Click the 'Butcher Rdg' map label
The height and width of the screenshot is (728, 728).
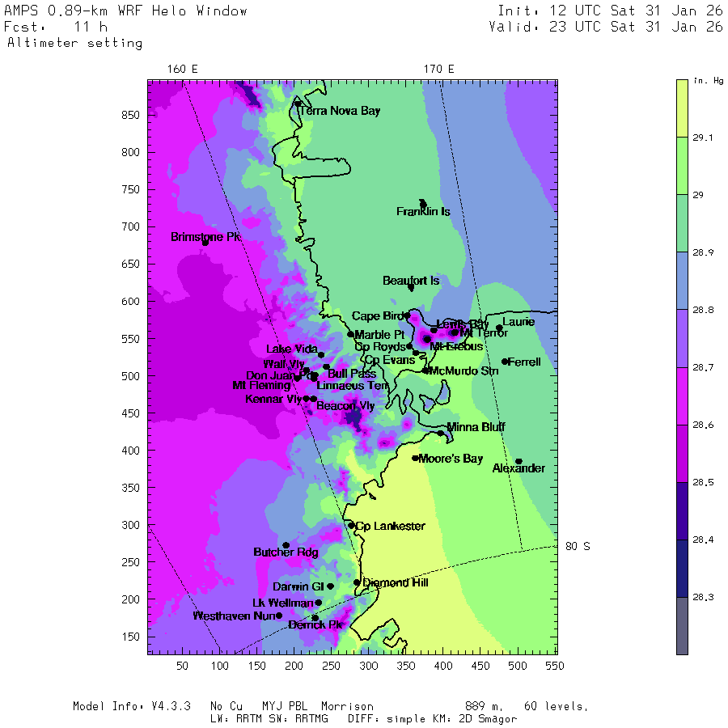(x=286, y=552)
